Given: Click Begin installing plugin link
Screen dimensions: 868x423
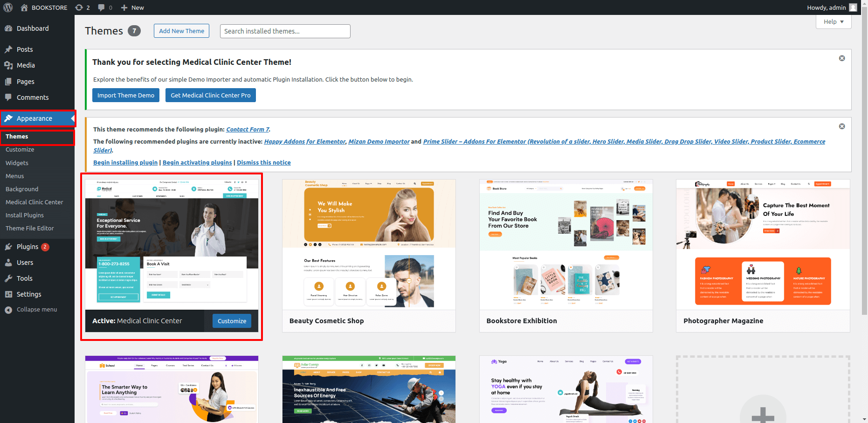Looking at the screenshot, I should click(x=125, y=163).
